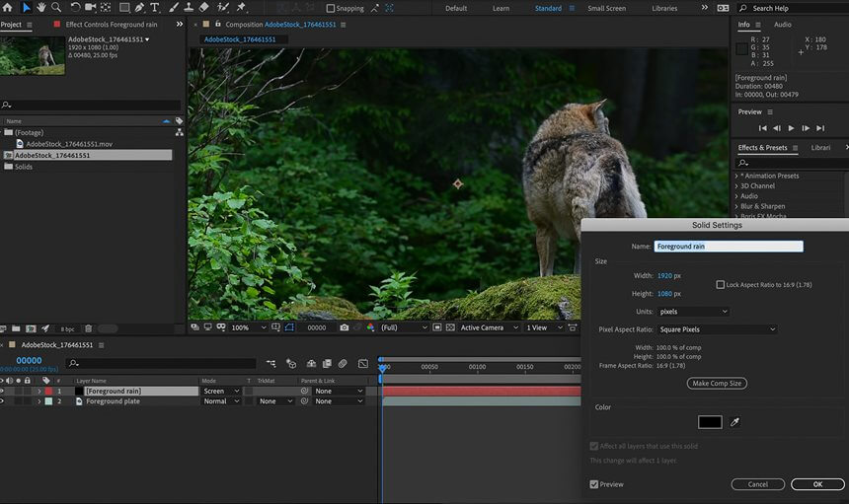Image resolution: width=849 pixels, height=504 pixels.
Task: Click the 8 bpc color depth button
Action: coord(67,328)
